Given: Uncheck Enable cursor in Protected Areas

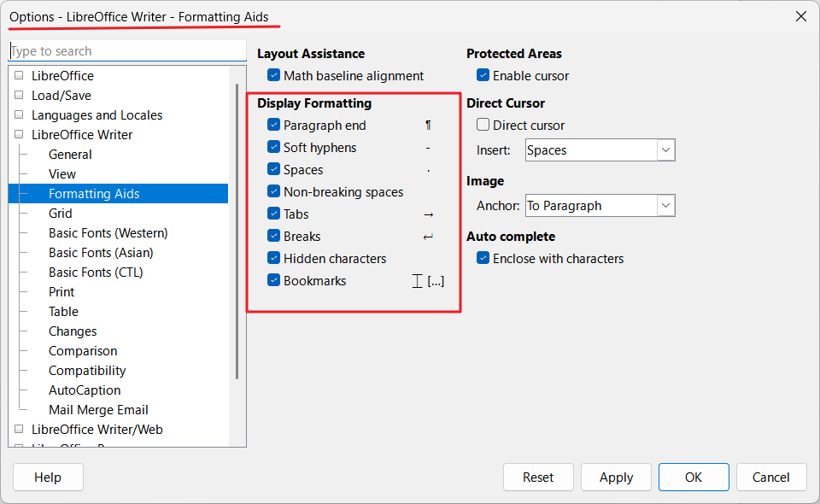Looking at the screenshot, I should point(483,75).
